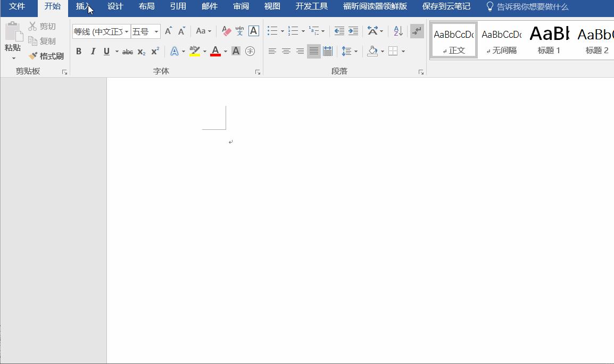Open the font size dropdown
Image resolution: width=614 pixels, height=364 pixels.
click(155, 31)
